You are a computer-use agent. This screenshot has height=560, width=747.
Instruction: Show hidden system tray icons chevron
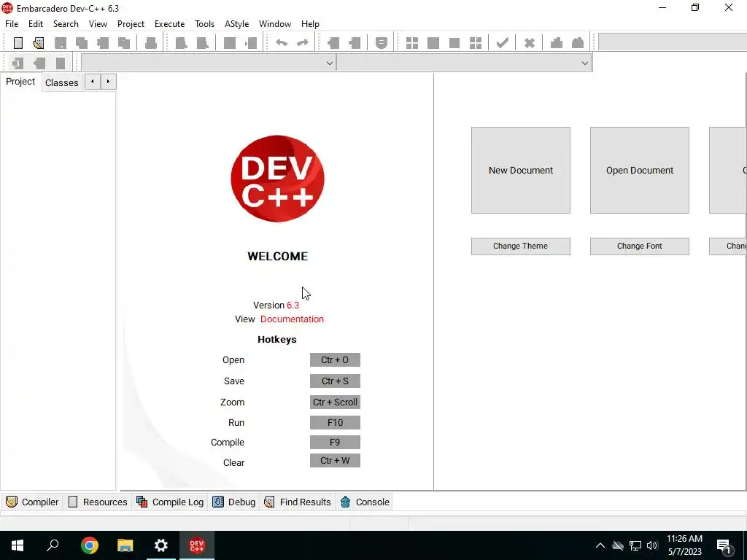pyautogui.click(x=600, y=545)
